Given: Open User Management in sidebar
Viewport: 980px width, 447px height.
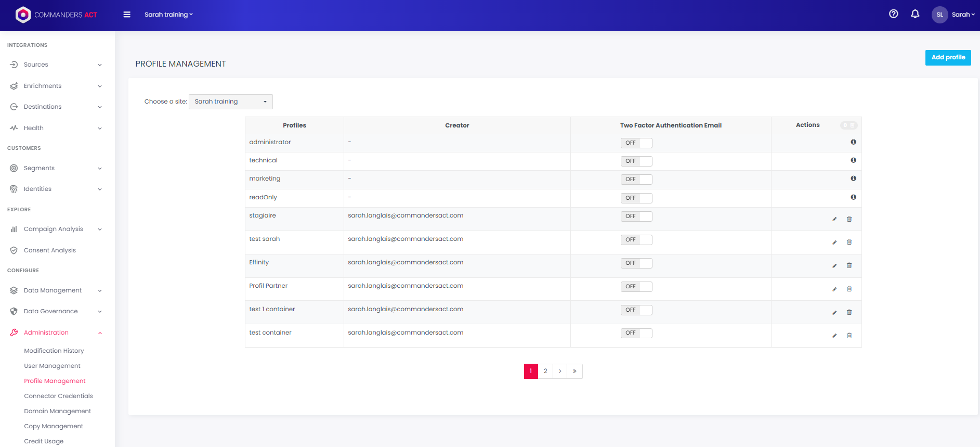Looking at the screenshot, I should [x=52, y=366].
